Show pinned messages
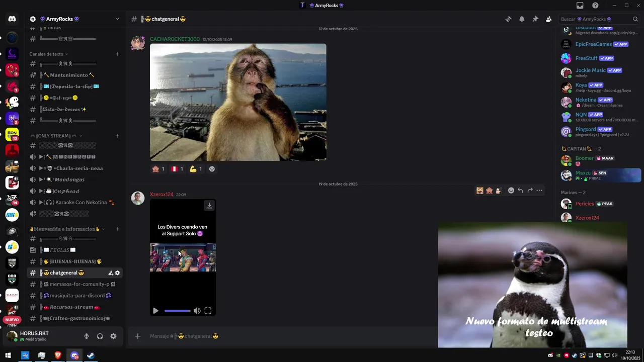Image resolution: width=644 pixels, height=362 pixels. click(x=535, y=19)
